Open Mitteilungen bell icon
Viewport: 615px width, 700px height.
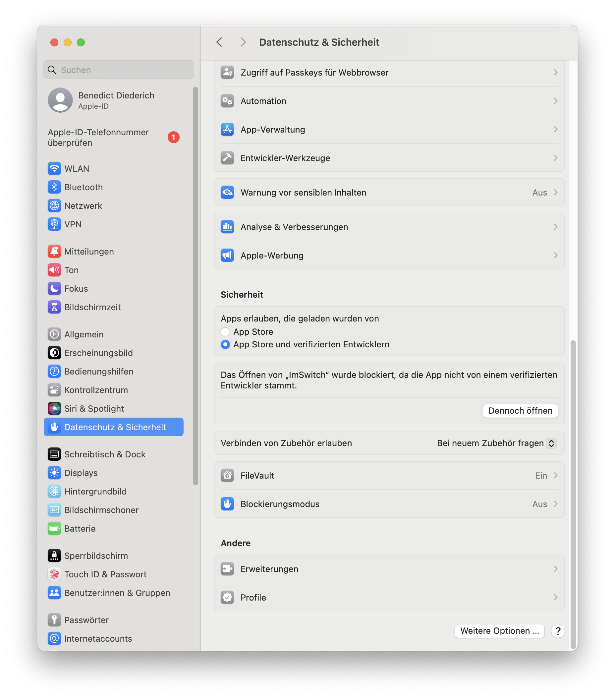coord(54,252)
